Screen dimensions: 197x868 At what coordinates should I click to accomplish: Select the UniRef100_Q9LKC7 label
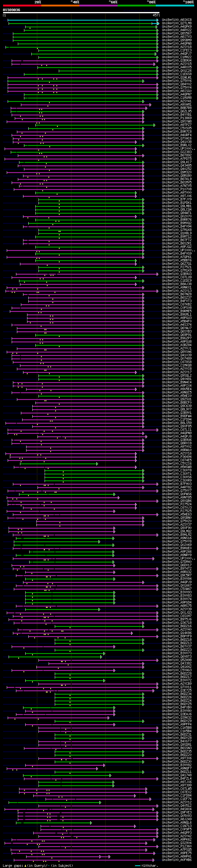(177, 162)
